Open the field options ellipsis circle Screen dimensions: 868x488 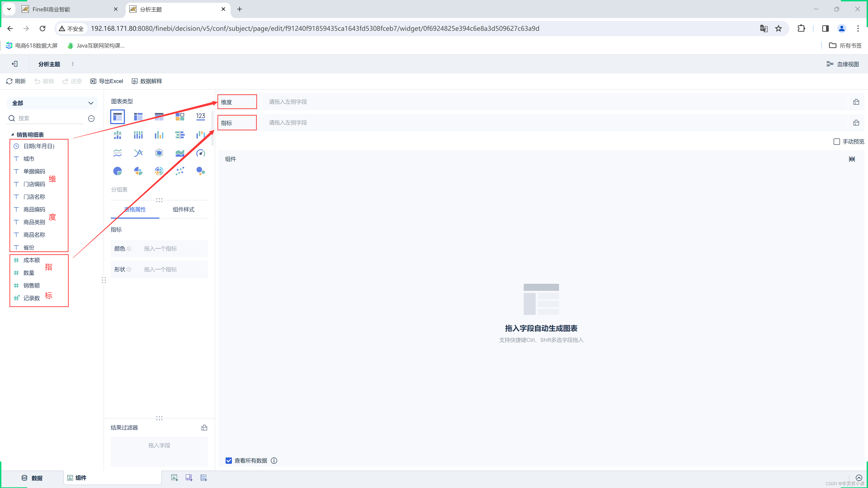coord(91,118)
